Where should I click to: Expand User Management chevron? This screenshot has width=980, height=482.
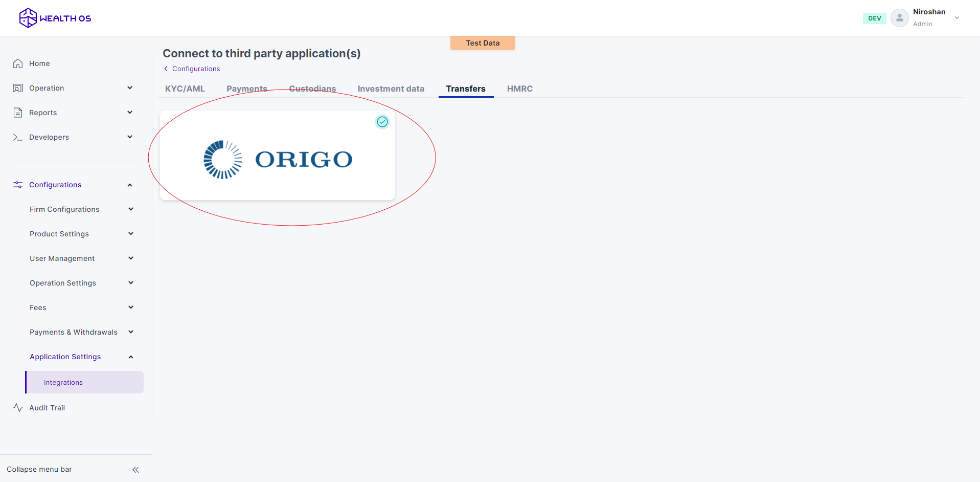click(x=131, y=258)
